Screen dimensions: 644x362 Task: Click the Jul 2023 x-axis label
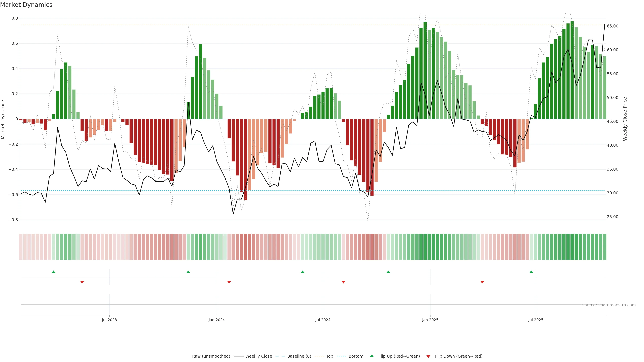(109, 320)
